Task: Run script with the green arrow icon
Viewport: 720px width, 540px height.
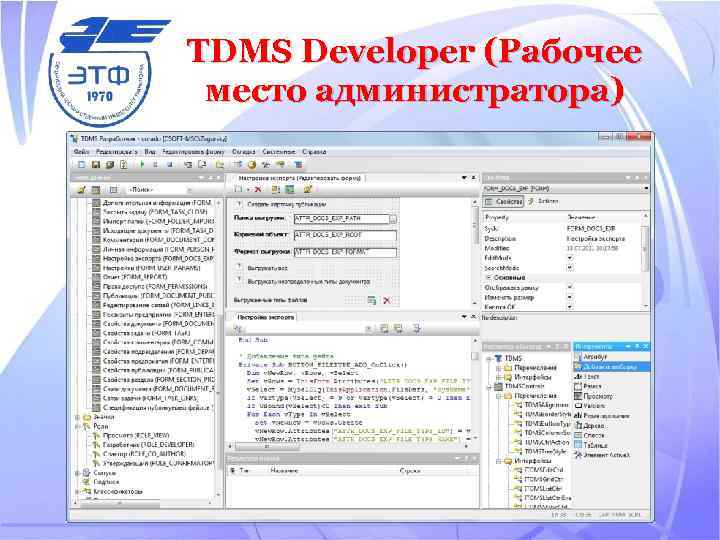Action: click(142, 164)
